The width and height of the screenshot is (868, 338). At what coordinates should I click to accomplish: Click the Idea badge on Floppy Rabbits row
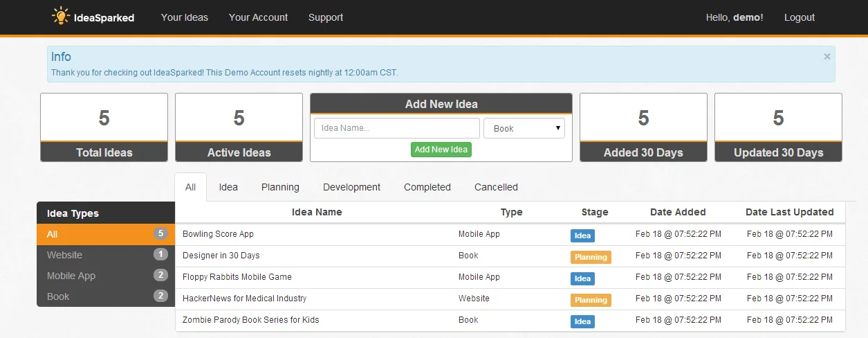[582, 278]
